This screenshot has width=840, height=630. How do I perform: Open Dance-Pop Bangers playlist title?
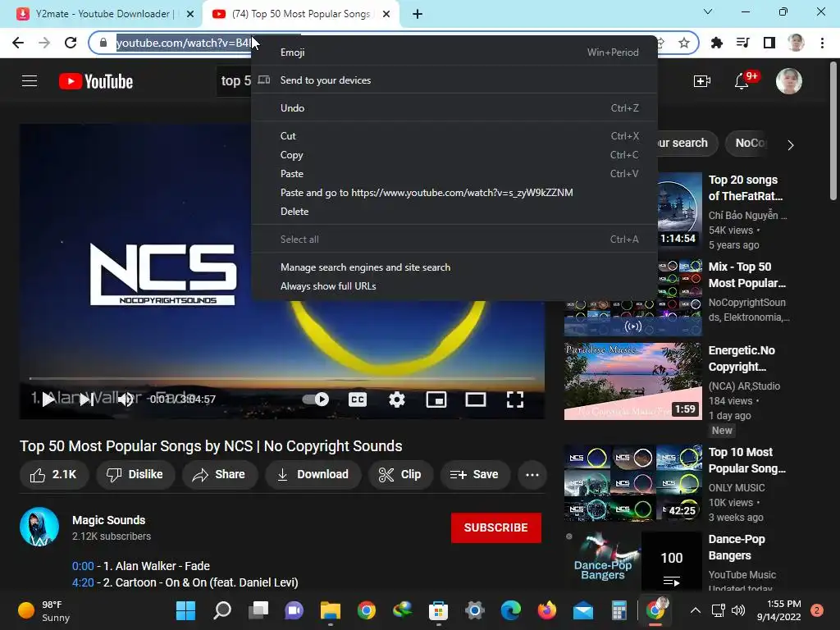point(737,547)
